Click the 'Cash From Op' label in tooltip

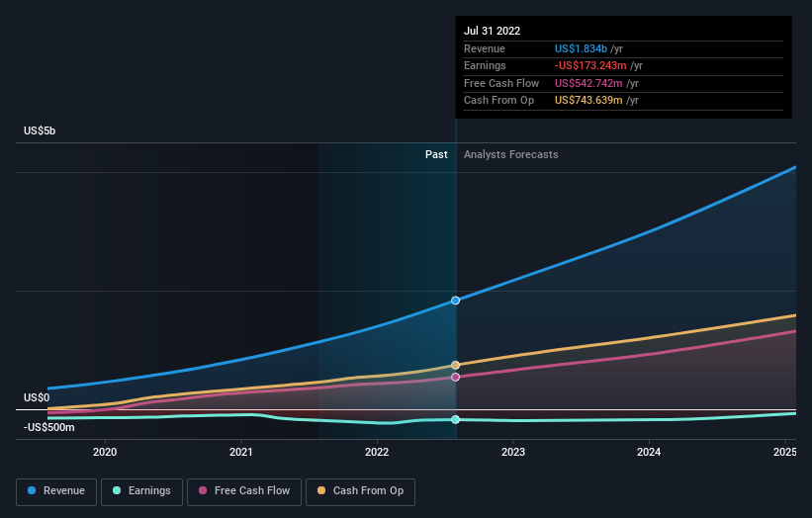pyautogui.click(x=498, y=101)
